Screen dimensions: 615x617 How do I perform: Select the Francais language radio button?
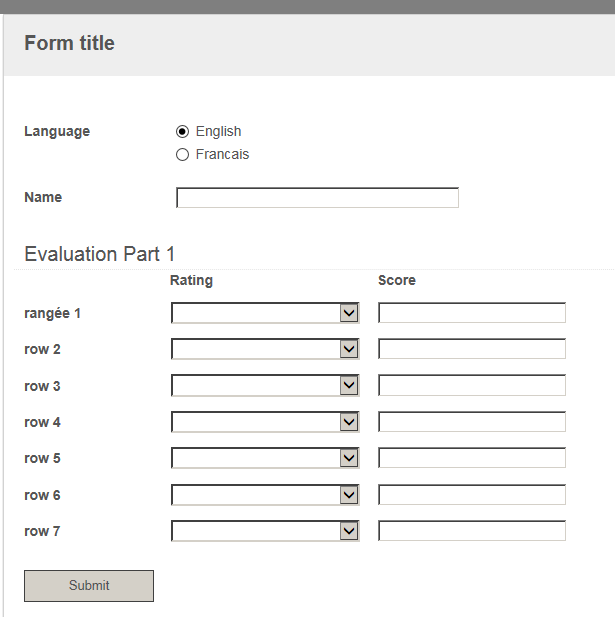[x=182, y=154]
